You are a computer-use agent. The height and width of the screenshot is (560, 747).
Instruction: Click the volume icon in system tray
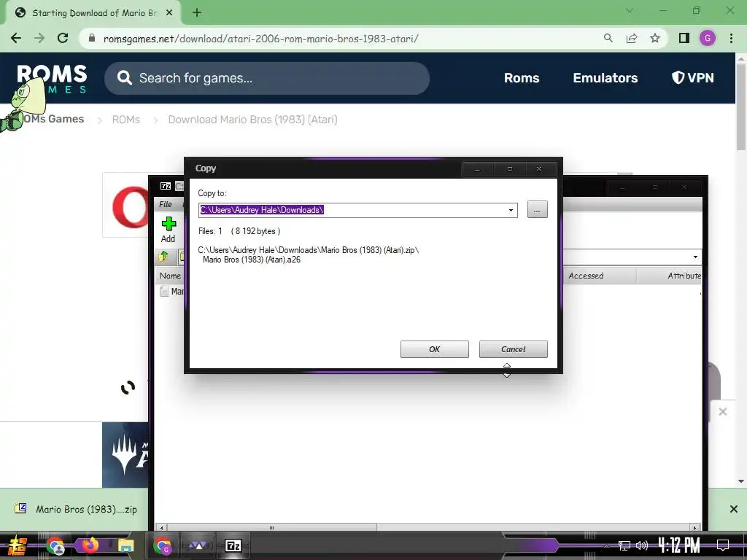(642, 545)
